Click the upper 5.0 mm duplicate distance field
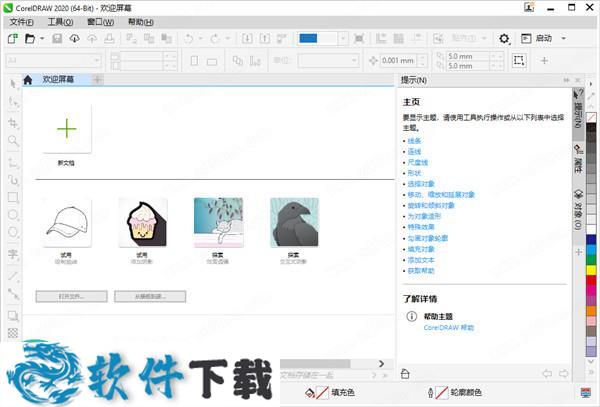This screenshot has height=407, width=600. (468, 56)
